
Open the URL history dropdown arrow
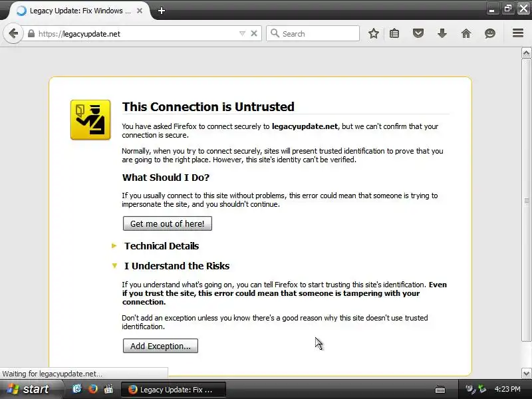pos(242,34)
